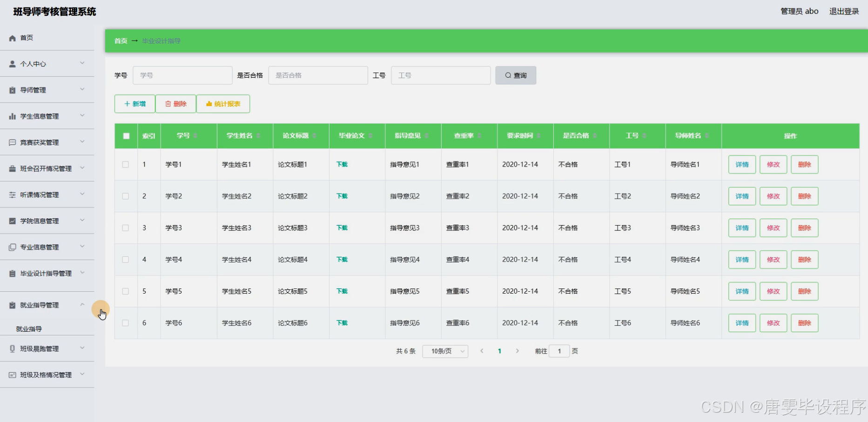868x422 pixels.
Task: Go to previous page with left arrow
Action: [x=482, y=351]
